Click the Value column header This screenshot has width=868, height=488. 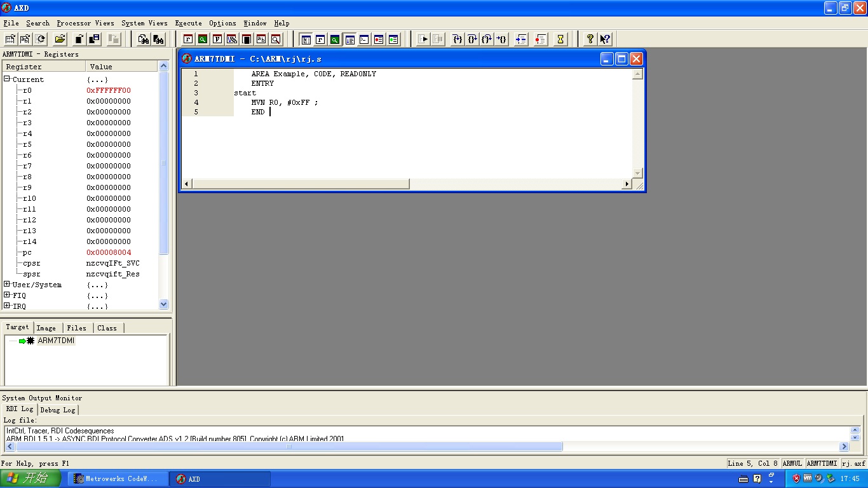click(121, 66)
